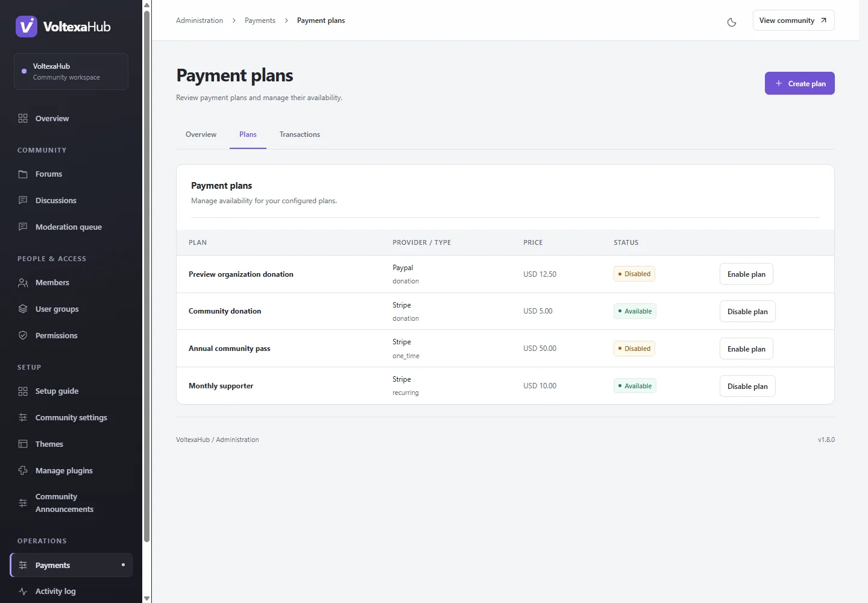Disable the Monthly supporter plan

(x=747, y=386)
